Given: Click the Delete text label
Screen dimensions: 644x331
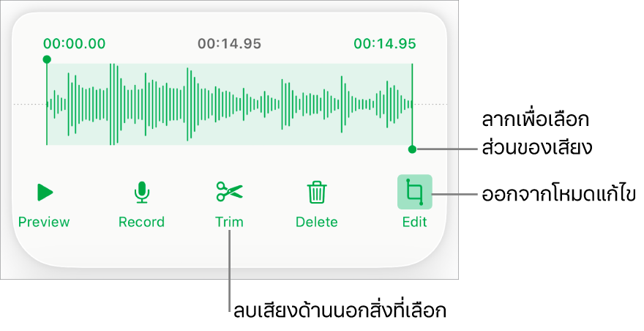Looking at the screenshot, I should pyautogui.click(x=317, y=222).
